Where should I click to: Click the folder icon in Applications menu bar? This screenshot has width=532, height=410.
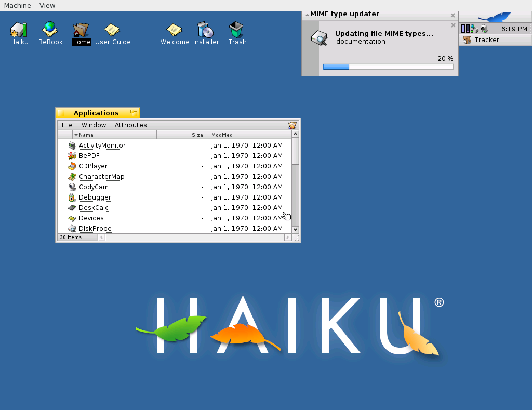coord(292,125)
